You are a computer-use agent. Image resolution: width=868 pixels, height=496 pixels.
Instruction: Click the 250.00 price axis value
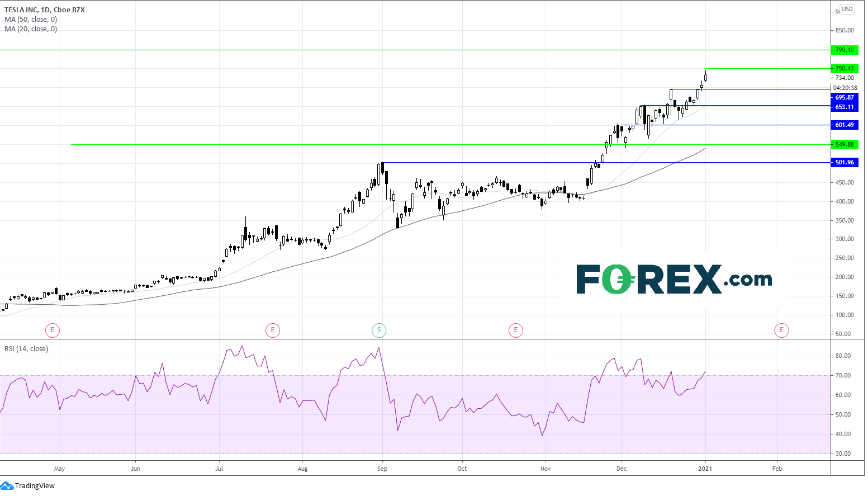click(x=845, y=258)
